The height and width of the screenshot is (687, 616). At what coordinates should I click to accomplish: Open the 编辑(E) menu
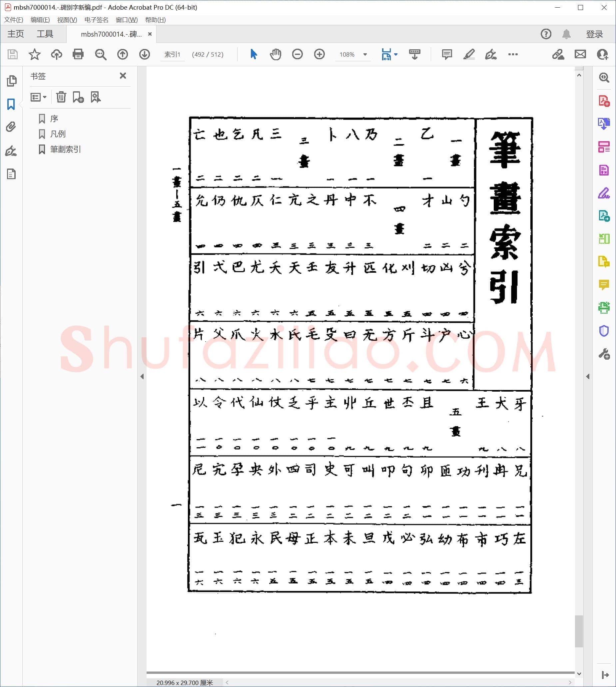pos(40,20)
